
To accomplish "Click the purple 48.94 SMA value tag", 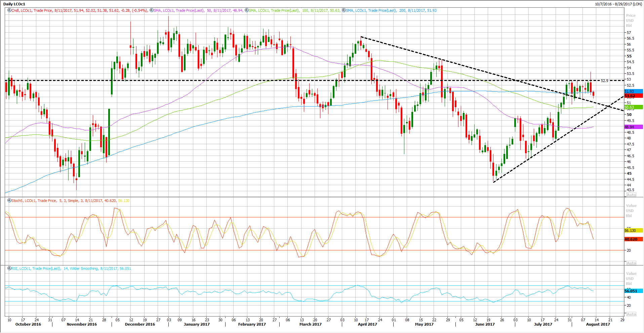I will pos(633,127).
